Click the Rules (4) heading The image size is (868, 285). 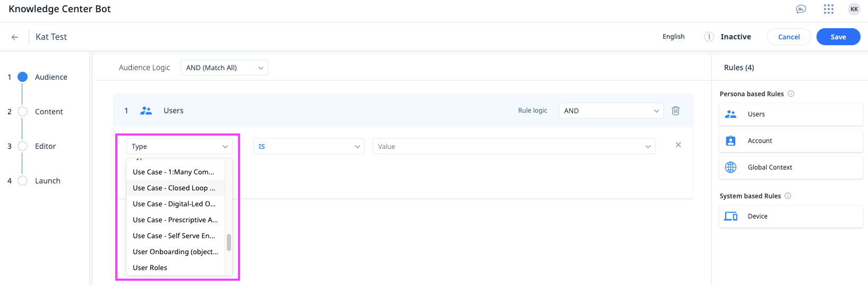pyautogui.click(x=739, y=68)
